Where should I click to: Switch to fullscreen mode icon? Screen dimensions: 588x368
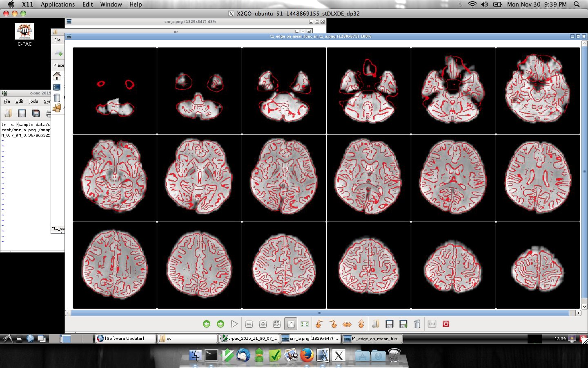(305, 324)
